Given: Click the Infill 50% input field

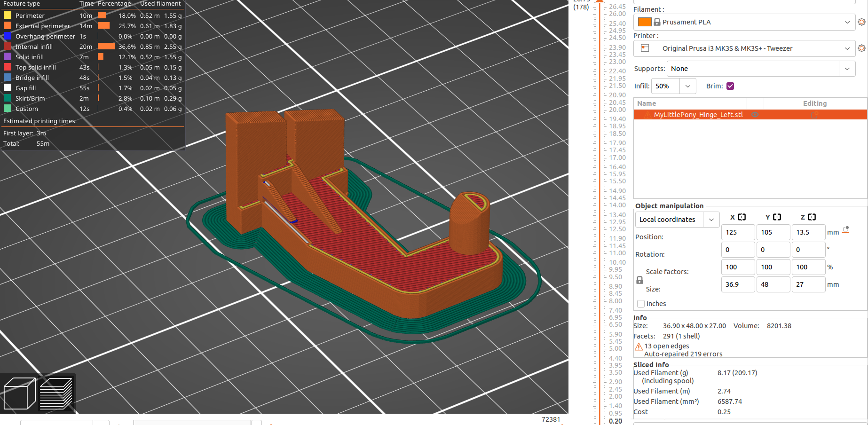Looking at the screenshot, I should click(665, 86).
